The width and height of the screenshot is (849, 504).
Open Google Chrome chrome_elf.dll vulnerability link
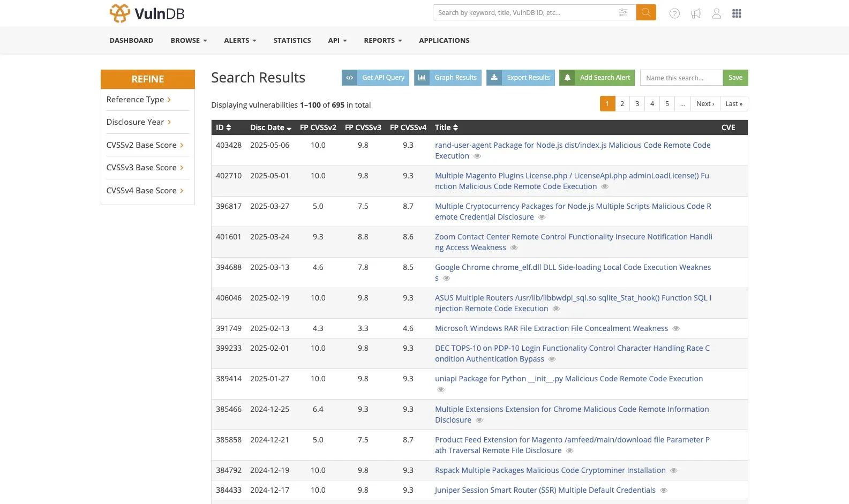click(573, 273)
